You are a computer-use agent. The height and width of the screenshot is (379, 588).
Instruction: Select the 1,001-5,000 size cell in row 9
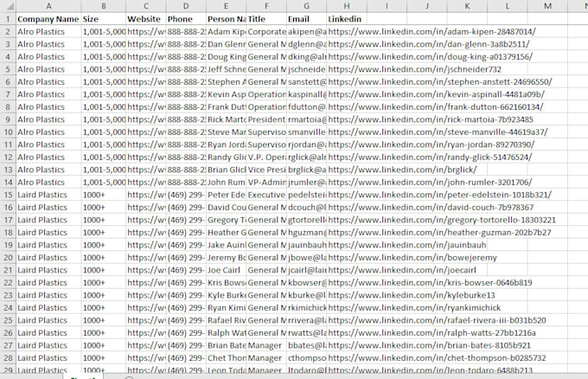coord(104,119)
